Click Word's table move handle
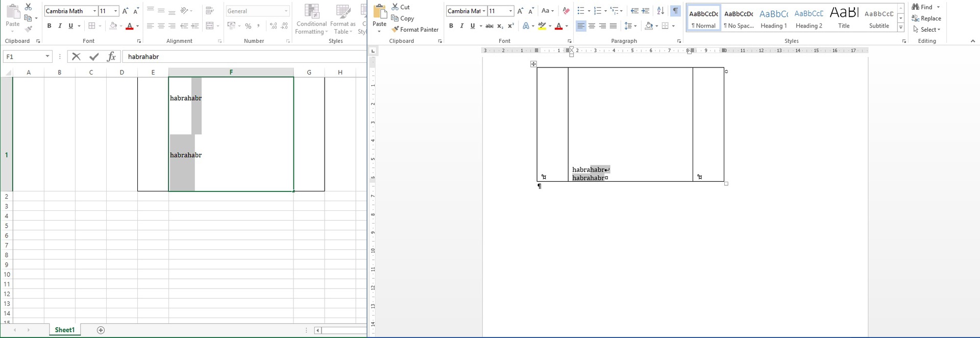Screen dimensions: 980x338 tap(533, 64)
